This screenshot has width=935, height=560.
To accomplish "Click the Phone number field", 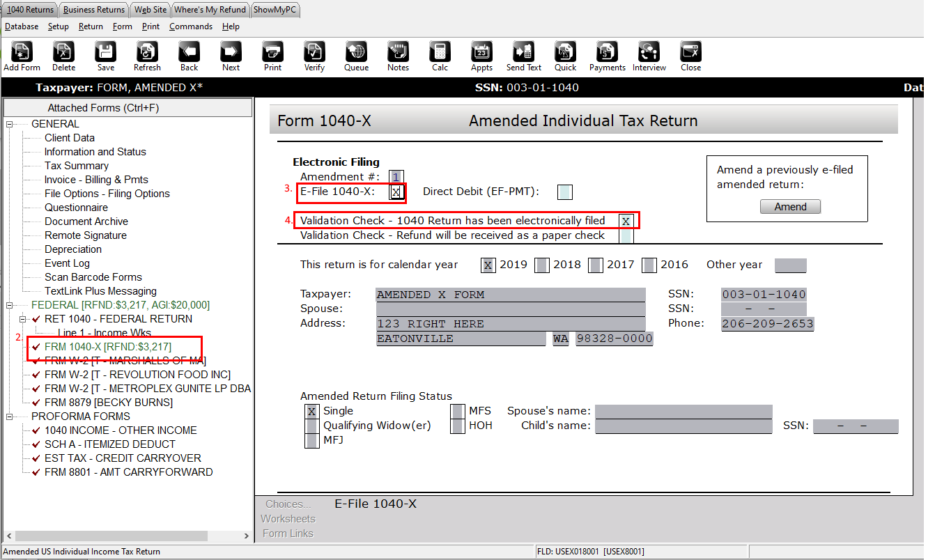I will point(768,324).
